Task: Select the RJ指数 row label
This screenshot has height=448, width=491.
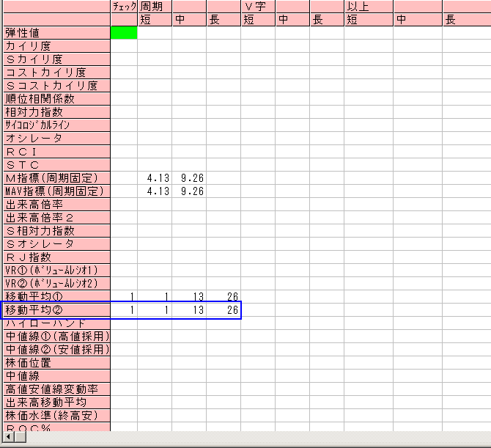Action: pos(56,257)
